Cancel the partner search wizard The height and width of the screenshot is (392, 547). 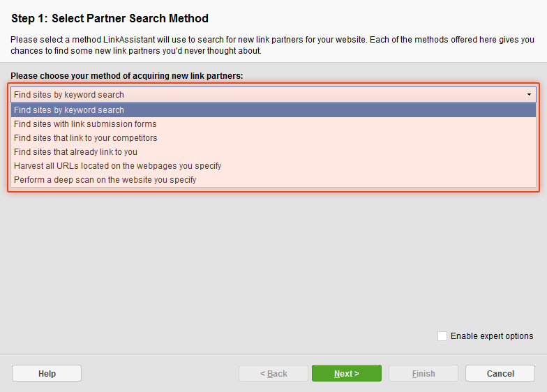(x=500, y=373)
